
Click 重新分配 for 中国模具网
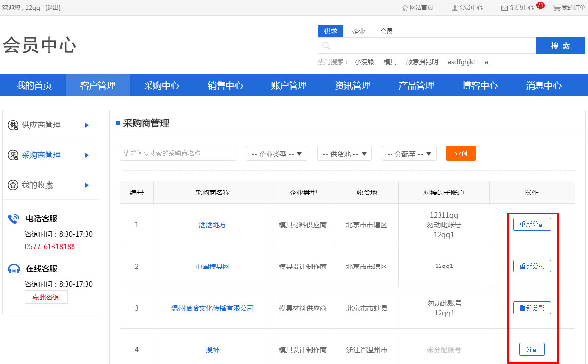point(532,266)
